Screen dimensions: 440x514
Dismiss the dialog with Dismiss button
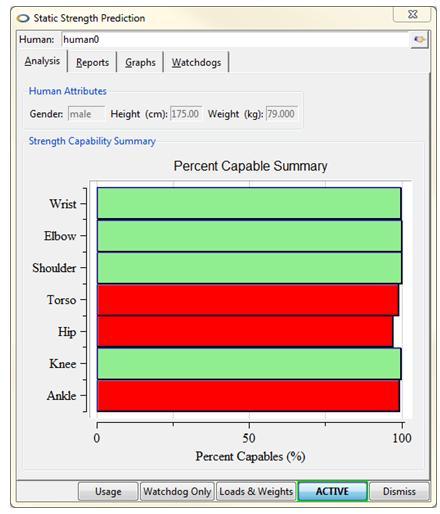[x=399, y=491]
